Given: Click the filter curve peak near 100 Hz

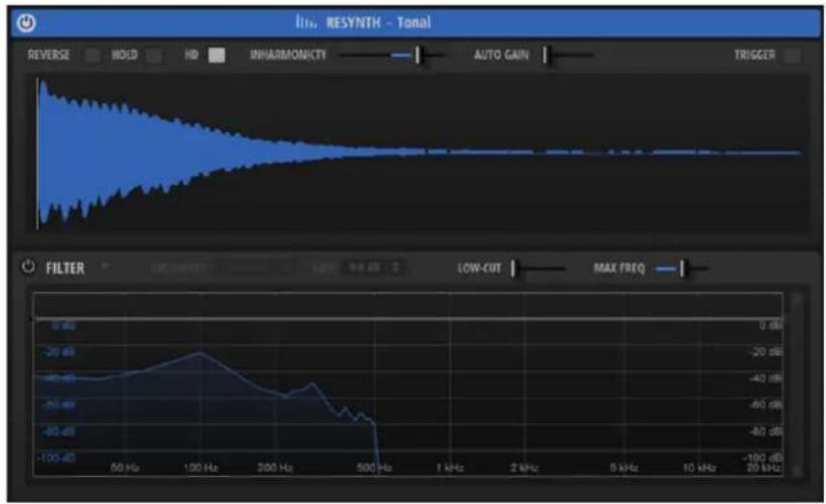Looking at the screenshot, I should click(x=200, y=353).
